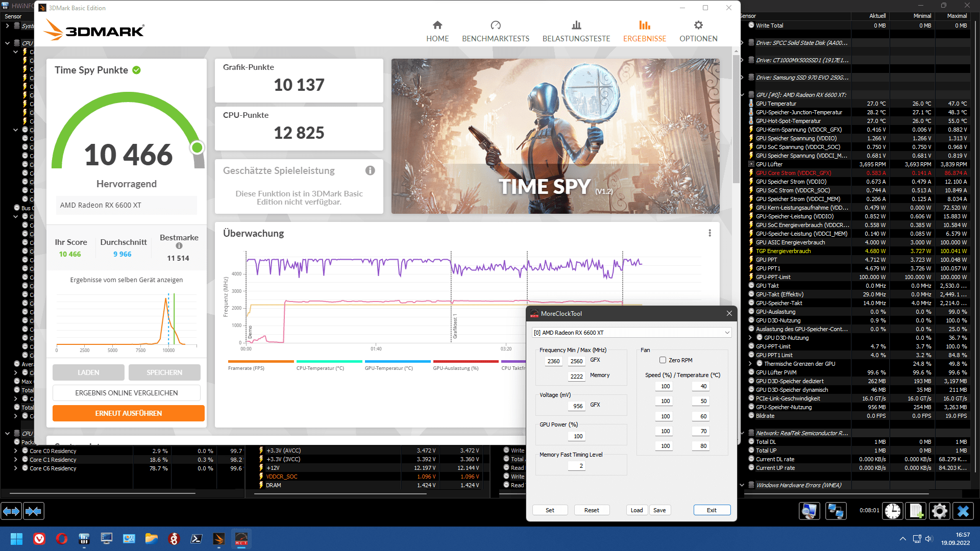980x551 pixels.
Task: Expand Core C0 Residency tree row
Action: [15, 451]
